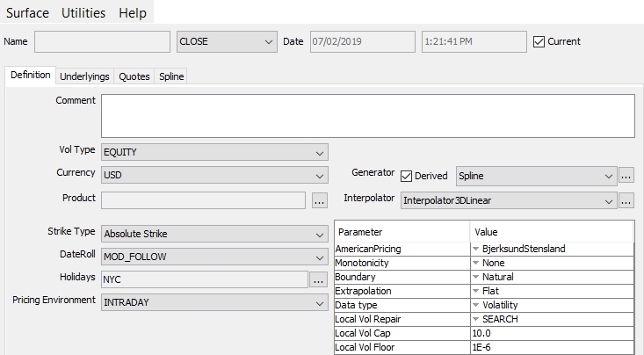Open the Extrapolation value dropdown showing Flat
644x355 pixels.
coord(552,291)
